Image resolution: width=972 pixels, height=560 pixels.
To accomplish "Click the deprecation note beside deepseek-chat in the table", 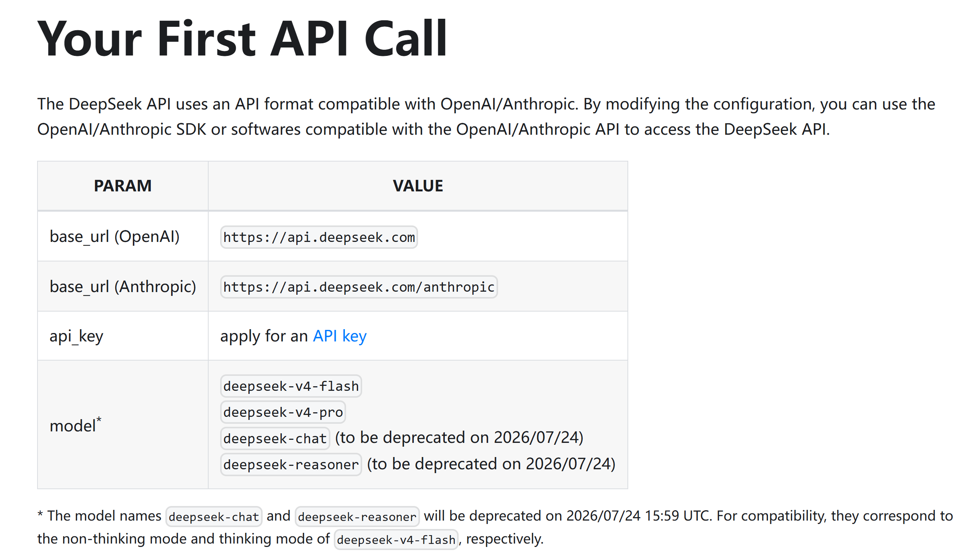I will tap(459, 438).
